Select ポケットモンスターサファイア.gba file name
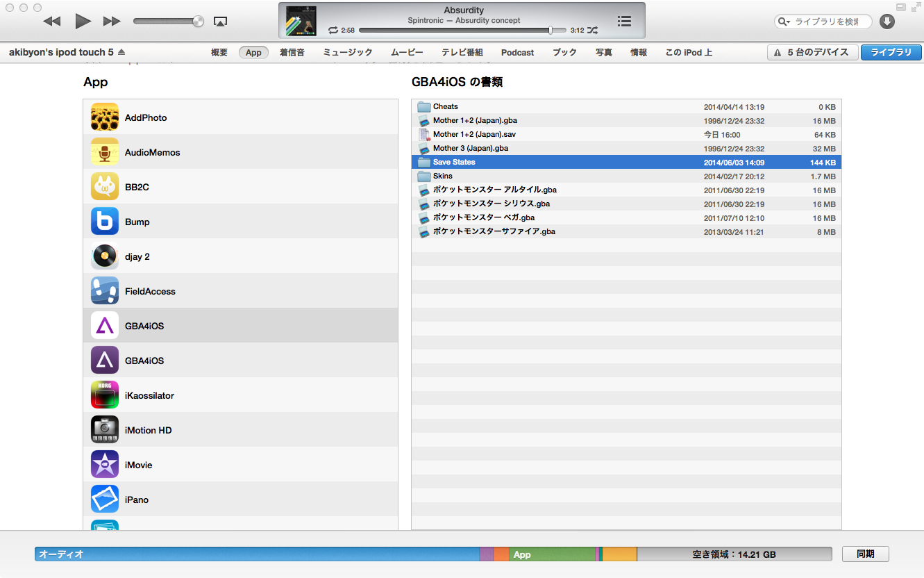This screenshot has width=924, height=578. pyautogui.click(x=494, y=231)
